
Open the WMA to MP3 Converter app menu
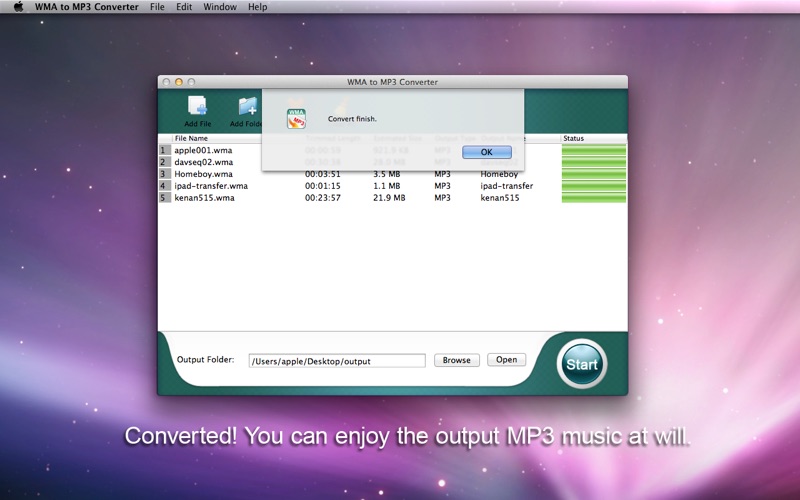(87, 7)
